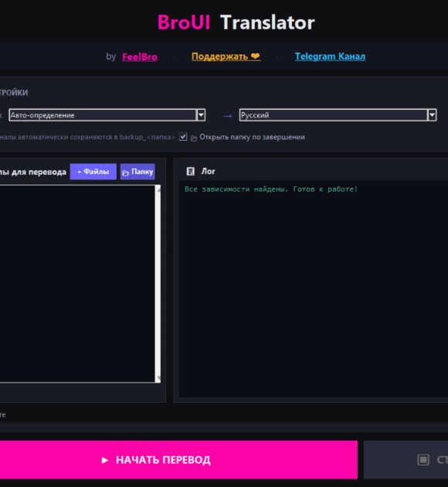Click the BroUI logo title
Viewport: 448px width, 487px height.
tap(184, 22)
